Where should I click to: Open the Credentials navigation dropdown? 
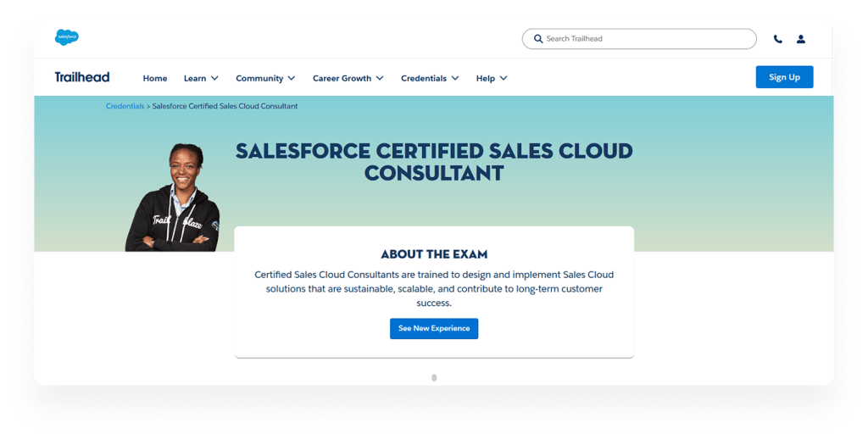click(x=430, y=78)
